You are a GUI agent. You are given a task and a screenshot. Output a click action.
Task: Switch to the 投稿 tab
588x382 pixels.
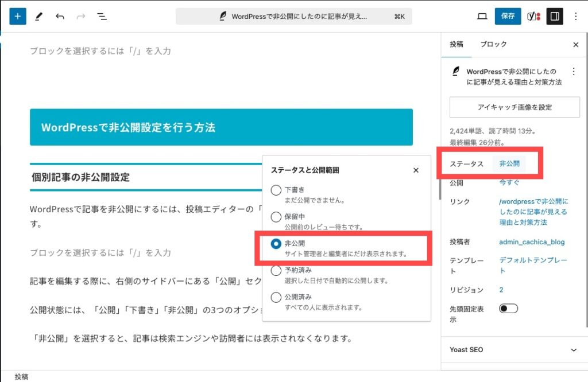(457, 45)
